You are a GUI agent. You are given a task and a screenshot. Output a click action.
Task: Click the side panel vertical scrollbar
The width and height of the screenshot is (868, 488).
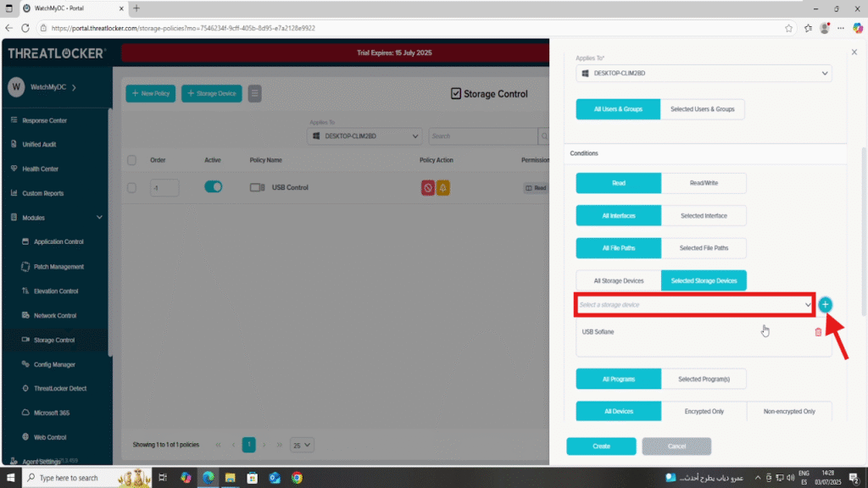(864, 232)
